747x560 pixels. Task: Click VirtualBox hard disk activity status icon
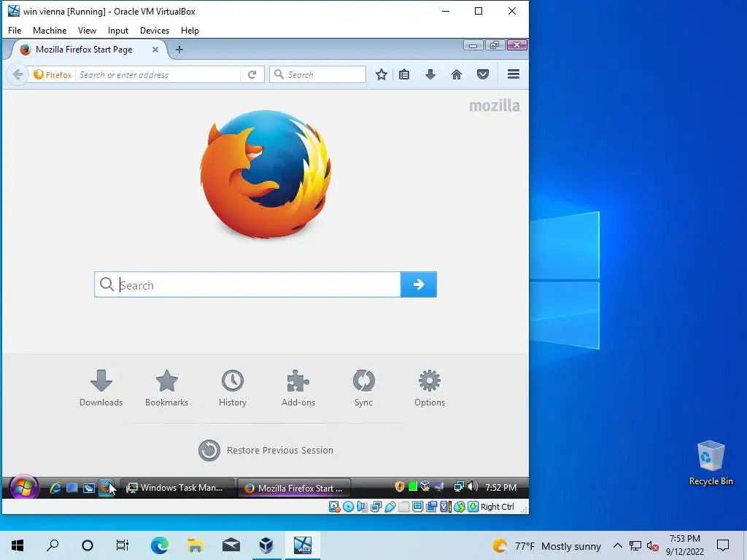click(x=334, y=507)
